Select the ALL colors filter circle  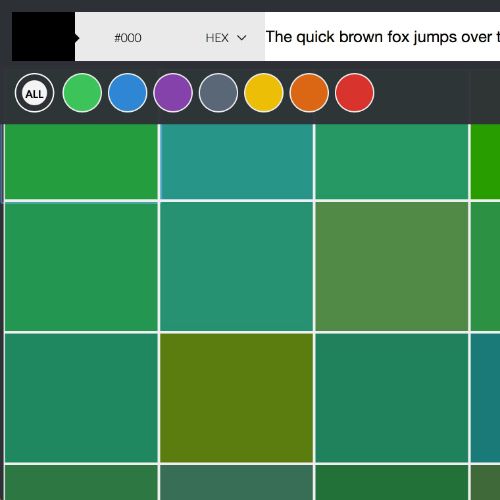pos(34,93)
